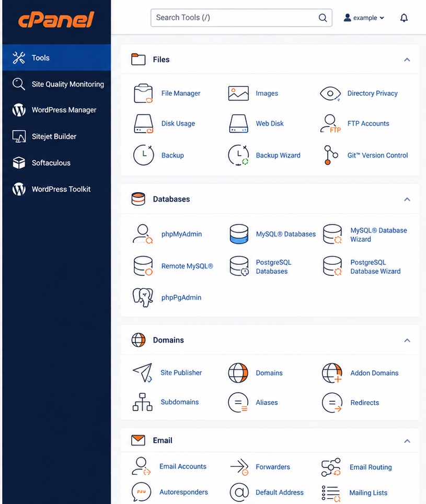The width and height of the screenshot is (426, 504).
Task: Open the Disk Usage link
Action: coord(178,123)
